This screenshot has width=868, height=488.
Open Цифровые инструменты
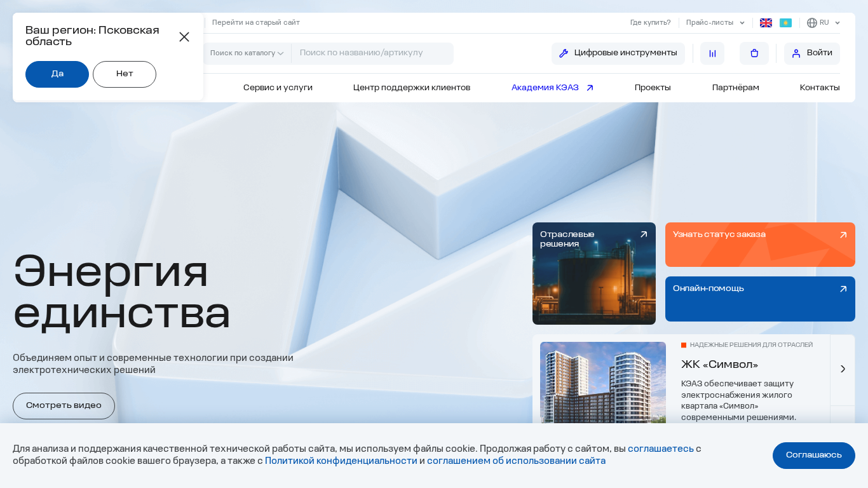(618, 53)
